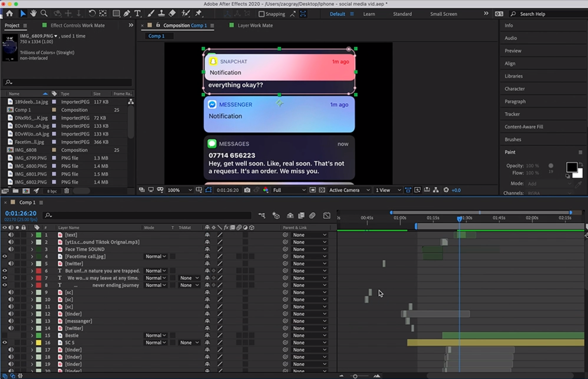Enable the Snapping checkbox

click(x=261, y=14)
